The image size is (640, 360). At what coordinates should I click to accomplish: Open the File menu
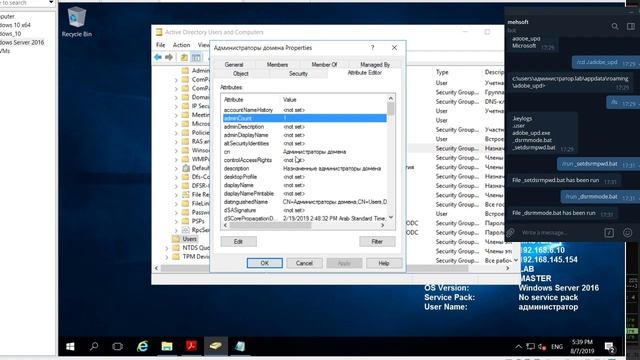click(161, 45)
